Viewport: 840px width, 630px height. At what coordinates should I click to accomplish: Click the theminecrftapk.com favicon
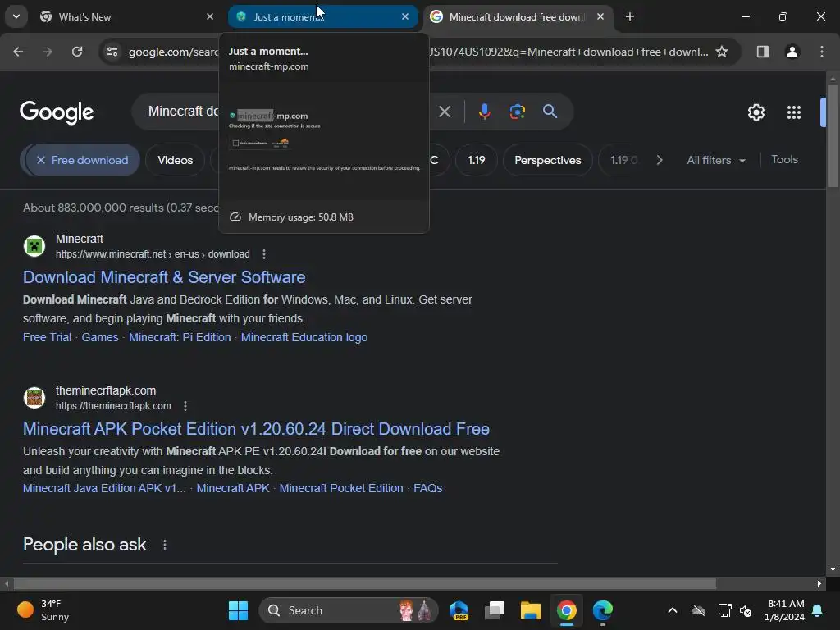point(34,398)
